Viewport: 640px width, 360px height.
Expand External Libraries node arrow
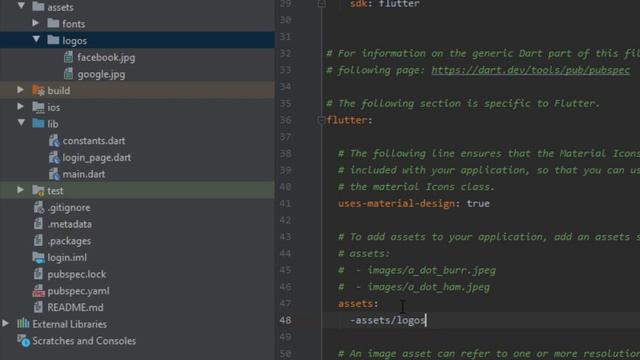click(6, 323)
